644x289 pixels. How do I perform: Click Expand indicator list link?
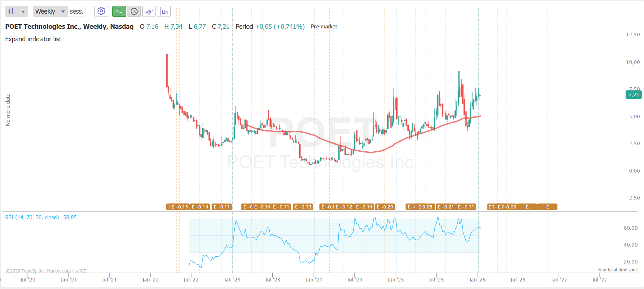[33, 39]
